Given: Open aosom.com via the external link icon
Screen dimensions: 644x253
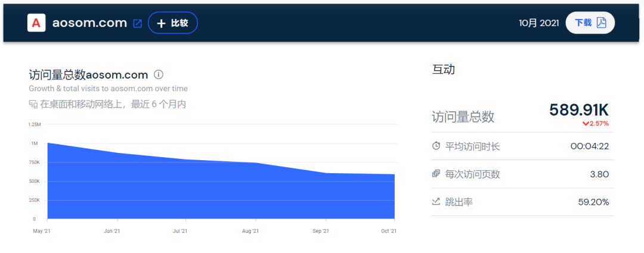Looking at the screenshot, I should pos(138,23).
